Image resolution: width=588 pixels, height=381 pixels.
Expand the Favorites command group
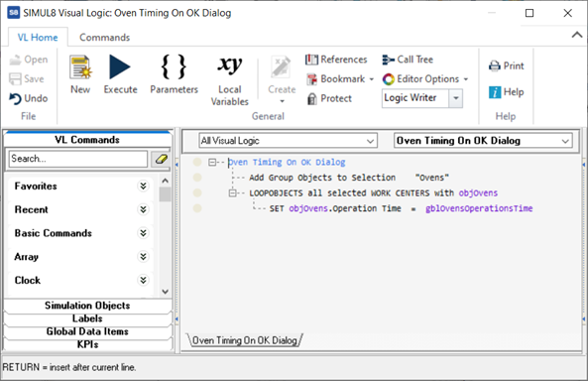143,186
